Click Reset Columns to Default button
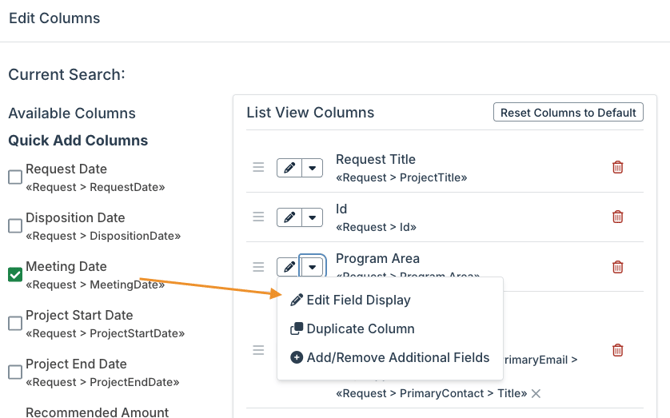670x418 pixels. [568, 113]
